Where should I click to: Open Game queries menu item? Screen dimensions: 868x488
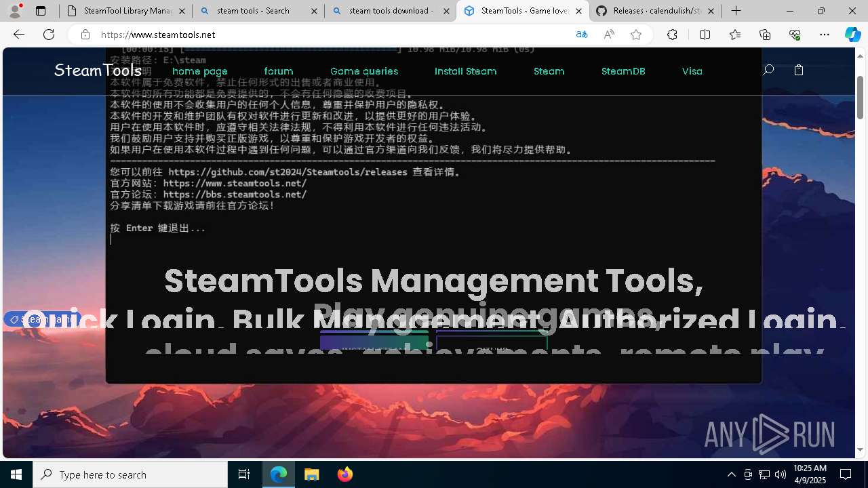click(364, 71)
